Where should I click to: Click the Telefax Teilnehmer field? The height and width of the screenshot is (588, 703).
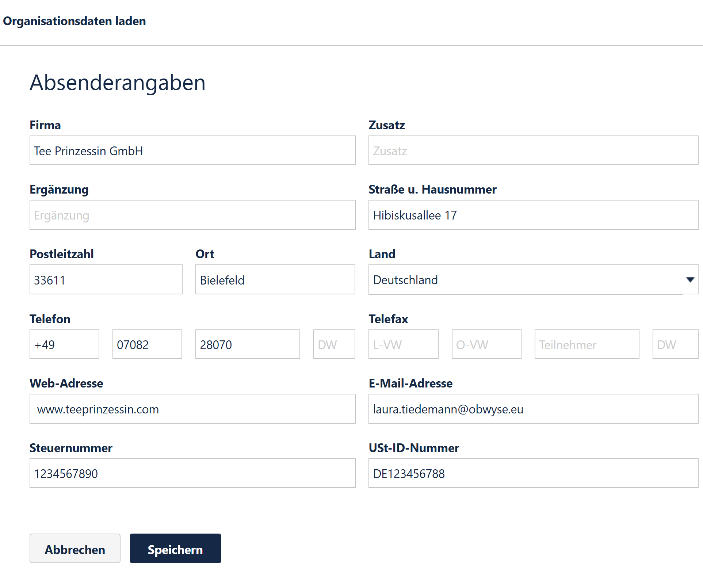click(587, 344)
